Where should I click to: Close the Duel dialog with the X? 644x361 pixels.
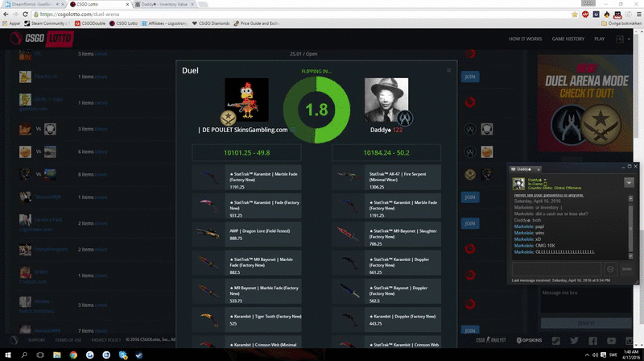(x=448, y=71)
